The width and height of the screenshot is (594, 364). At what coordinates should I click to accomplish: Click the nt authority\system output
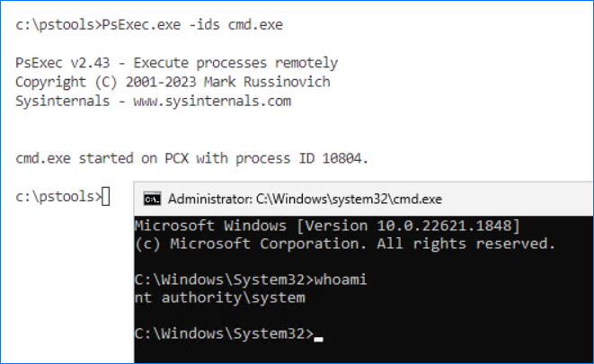click(x=220, y=297)
